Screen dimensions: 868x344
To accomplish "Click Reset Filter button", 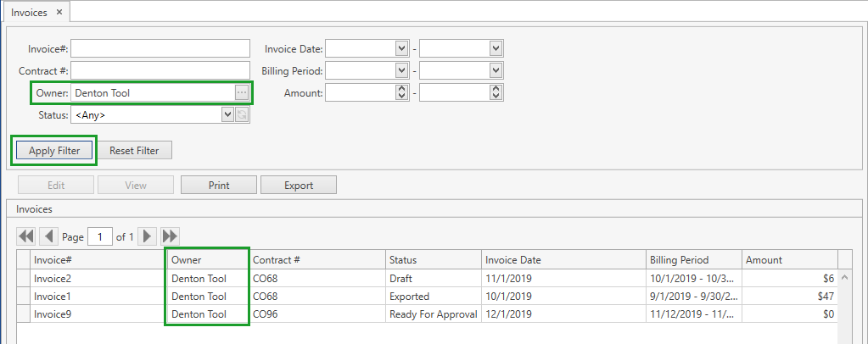I will (135, 151).
